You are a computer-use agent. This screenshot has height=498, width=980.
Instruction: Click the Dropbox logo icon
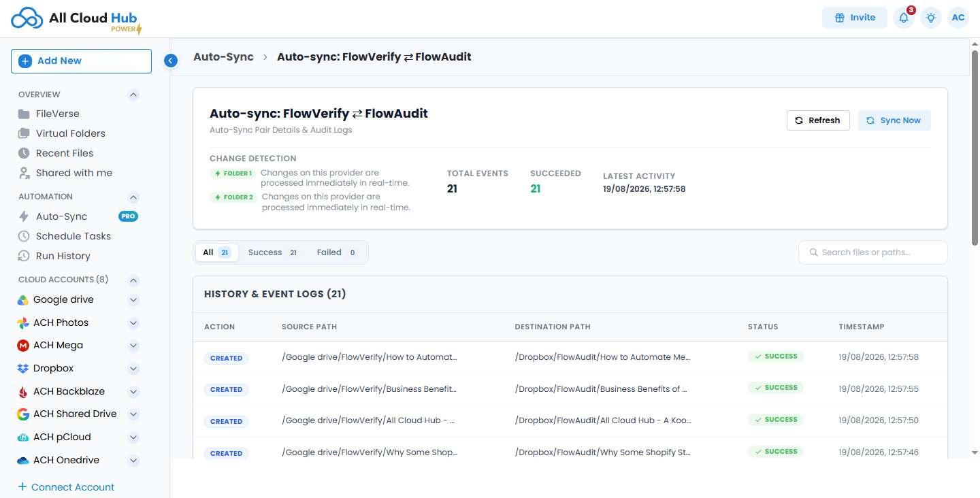tap(22, 369)
